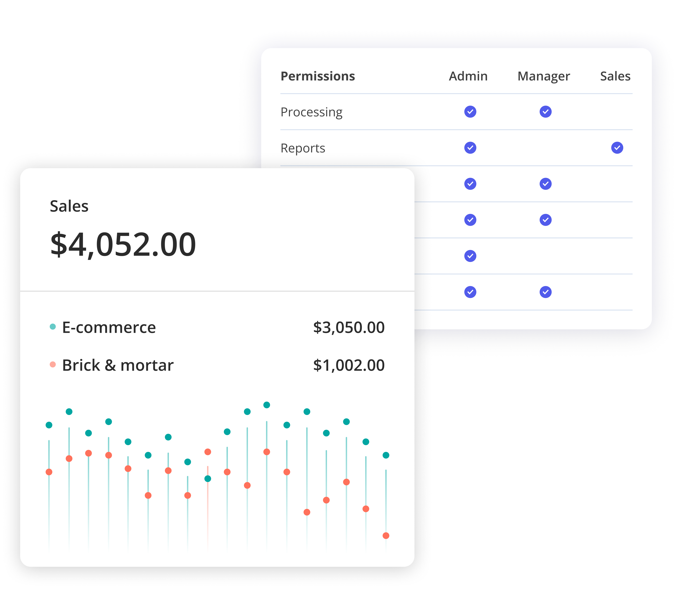Click the Brick & mortar legend label
This screenshot has width=700, height=589.
point(118,365)
